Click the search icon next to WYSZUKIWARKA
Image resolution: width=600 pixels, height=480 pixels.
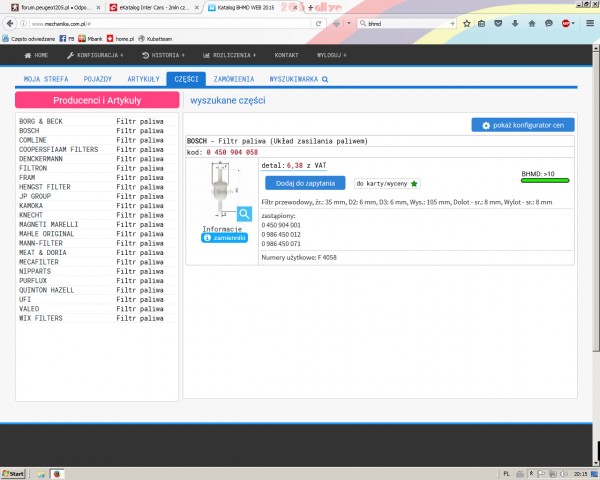(x=324, y=78)
